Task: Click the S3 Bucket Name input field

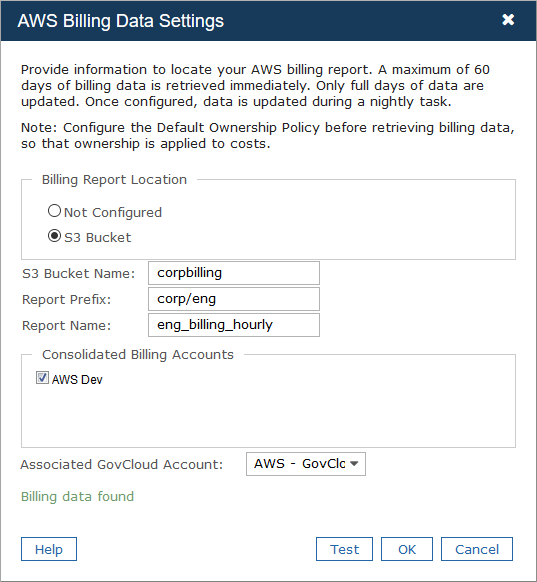Action: click(234, 273)
